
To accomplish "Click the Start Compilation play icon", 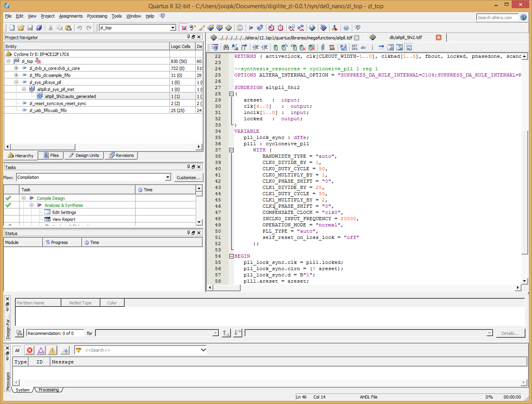I will point(251,28).
